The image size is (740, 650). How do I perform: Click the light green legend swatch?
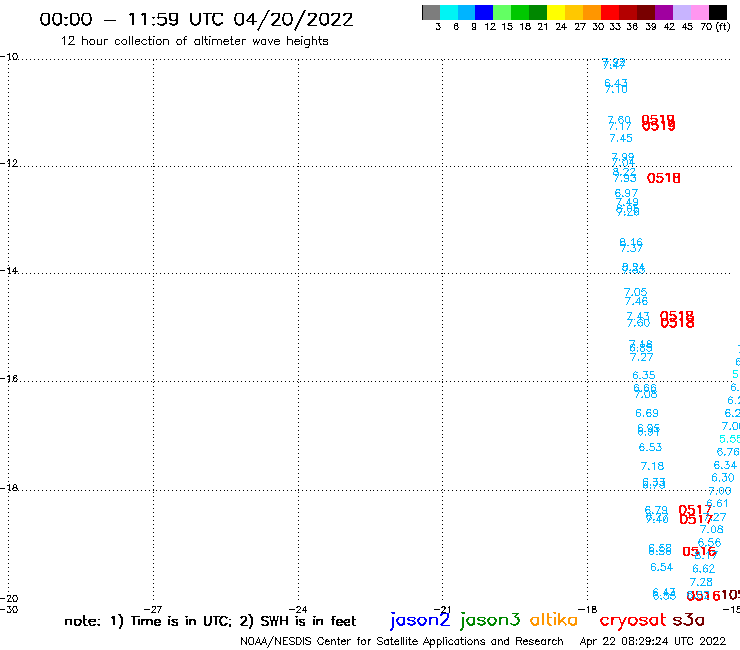tap(502, 12)
